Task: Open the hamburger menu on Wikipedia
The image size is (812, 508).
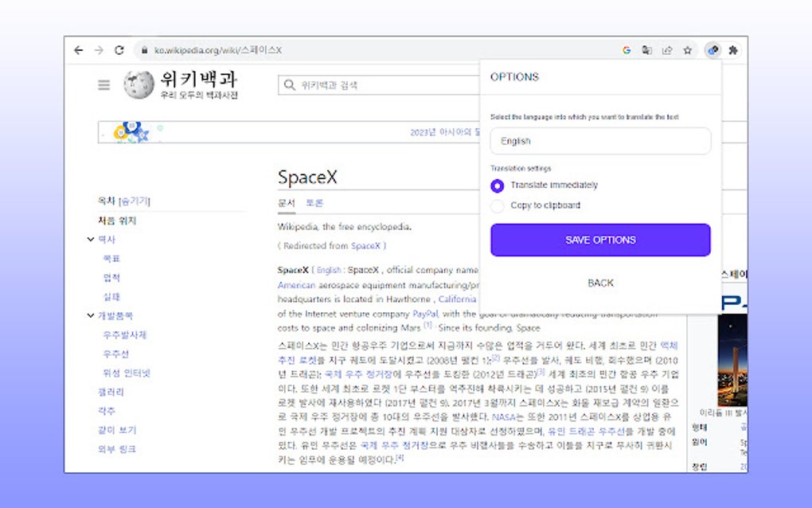Action: (103, 85)
